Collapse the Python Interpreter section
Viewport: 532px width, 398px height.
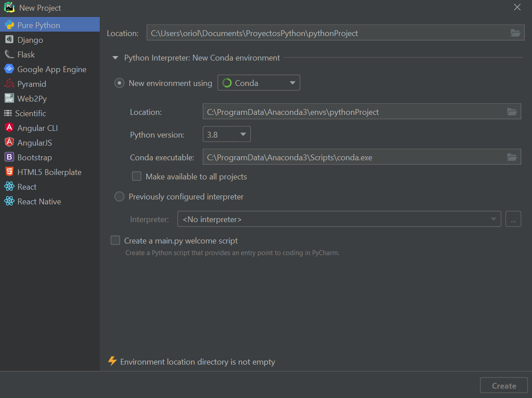click(115, 58)
